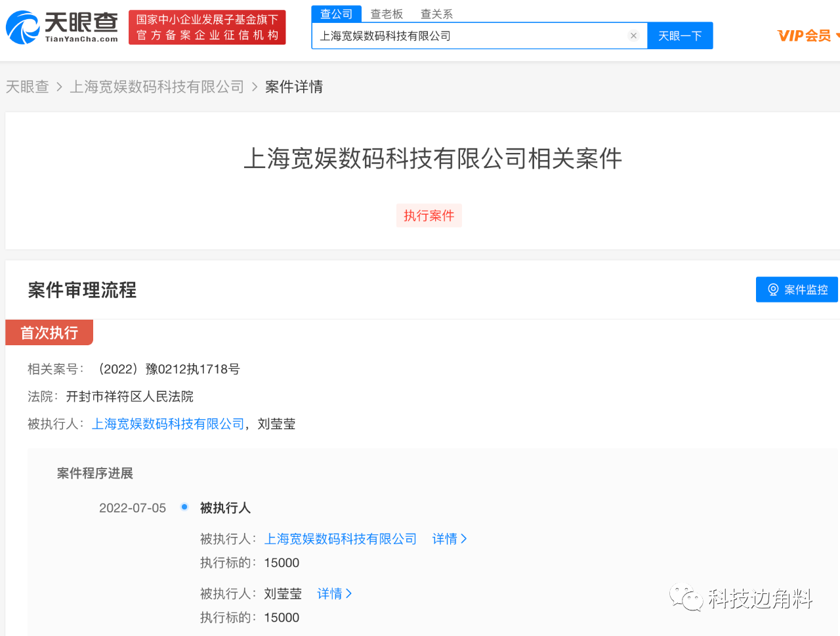Open the VIP会员 dropdown menu
This screenshot has width=840, height=636.
(x=807, y=36)
